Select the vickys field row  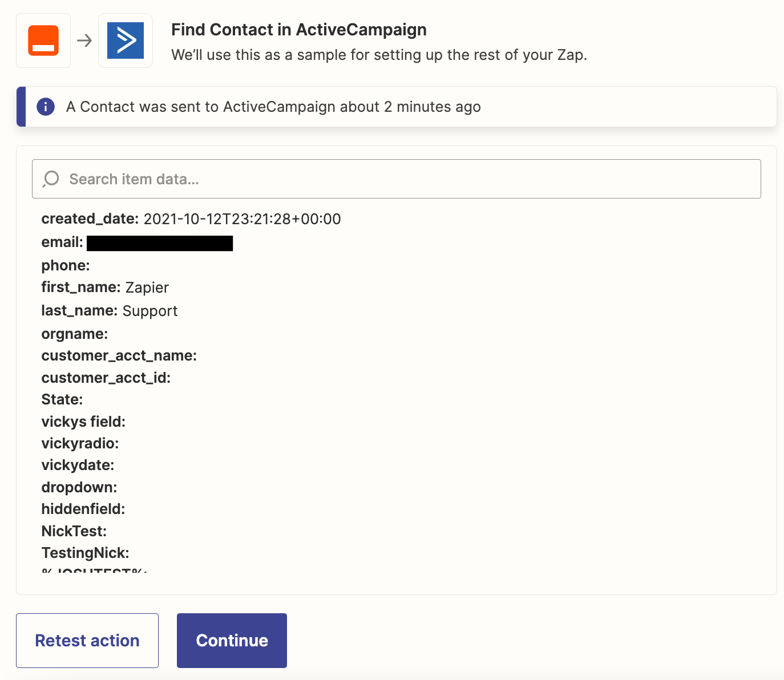(x=83, y=422)
